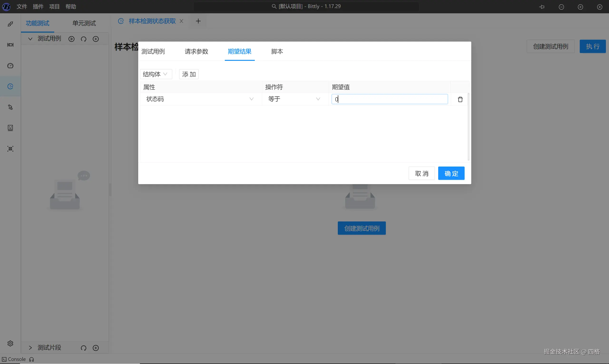The image size is (609, 364).
Task: Open the 状态码 attribute dropdown
Action: coord(200,99)
